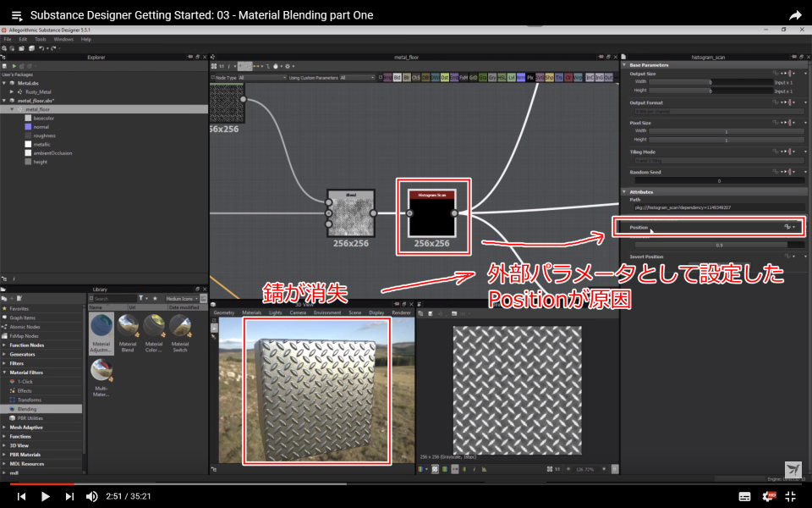This screenshot has width=812, height=508.
Task: Collapse the Material Filters category
Action: 5,373
